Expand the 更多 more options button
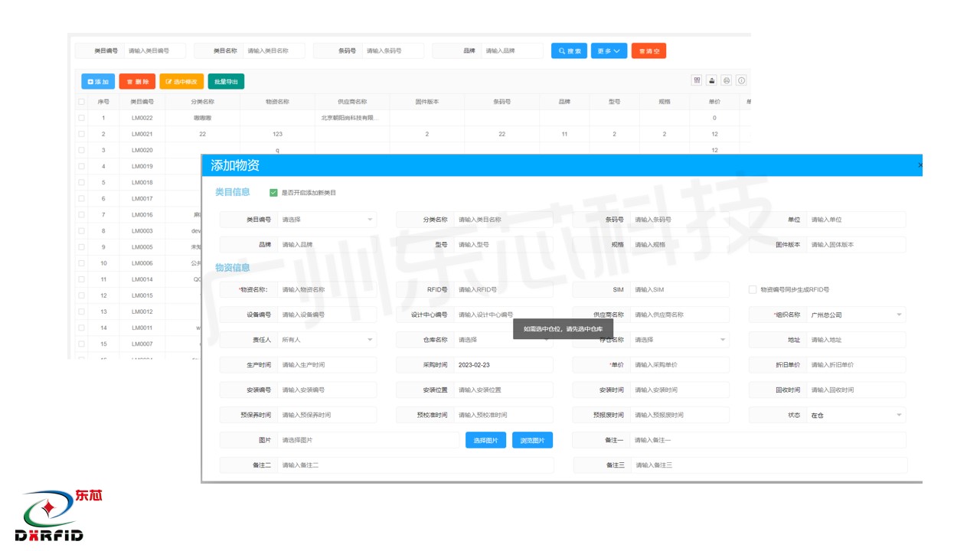Screen dimensions: 980x551 click(x=609, y=51)
